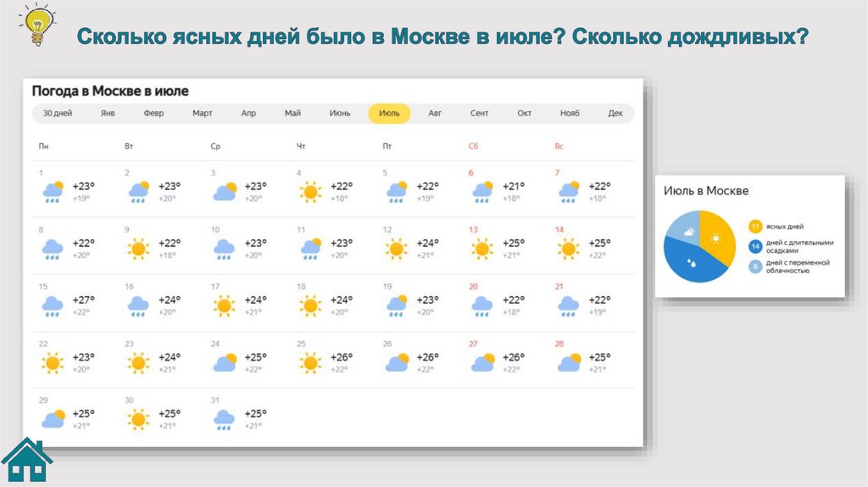Click the highlighted Июль tab

point(389,113)
